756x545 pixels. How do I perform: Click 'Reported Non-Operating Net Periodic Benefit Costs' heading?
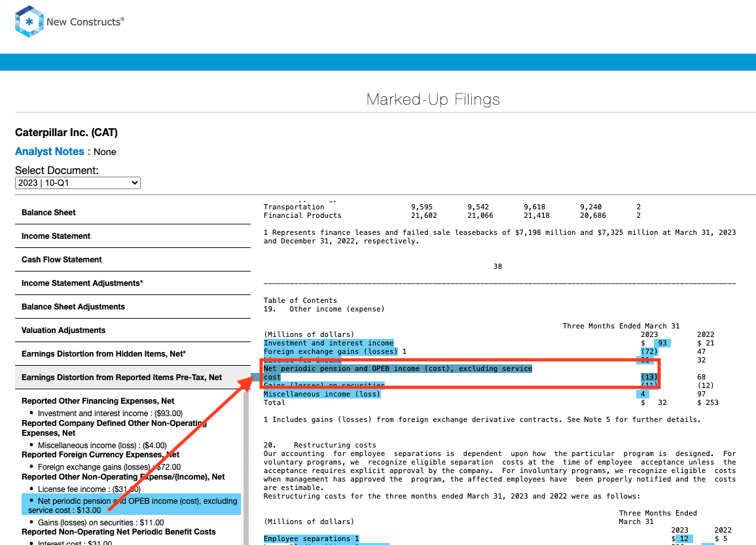118,532
